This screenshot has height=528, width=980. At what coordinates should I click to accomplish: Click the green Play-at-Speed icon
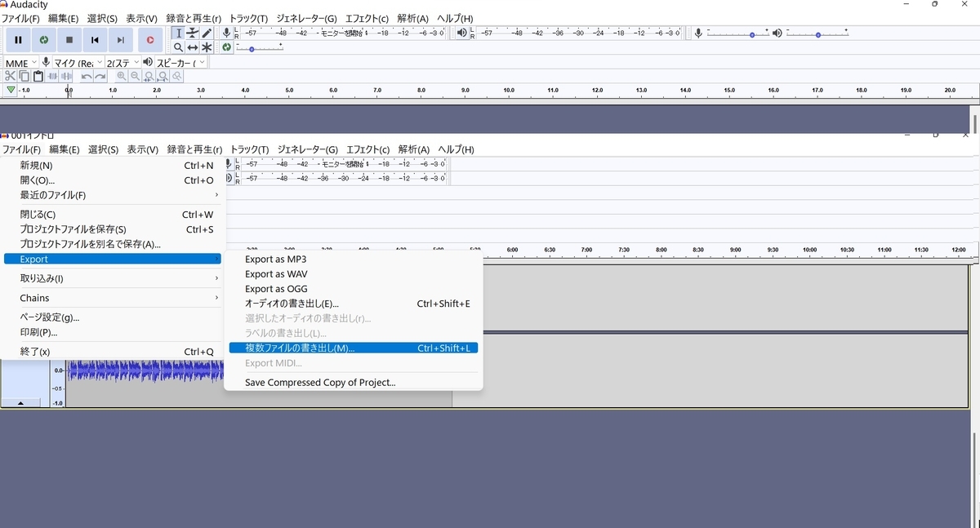[x=227, y=47]
